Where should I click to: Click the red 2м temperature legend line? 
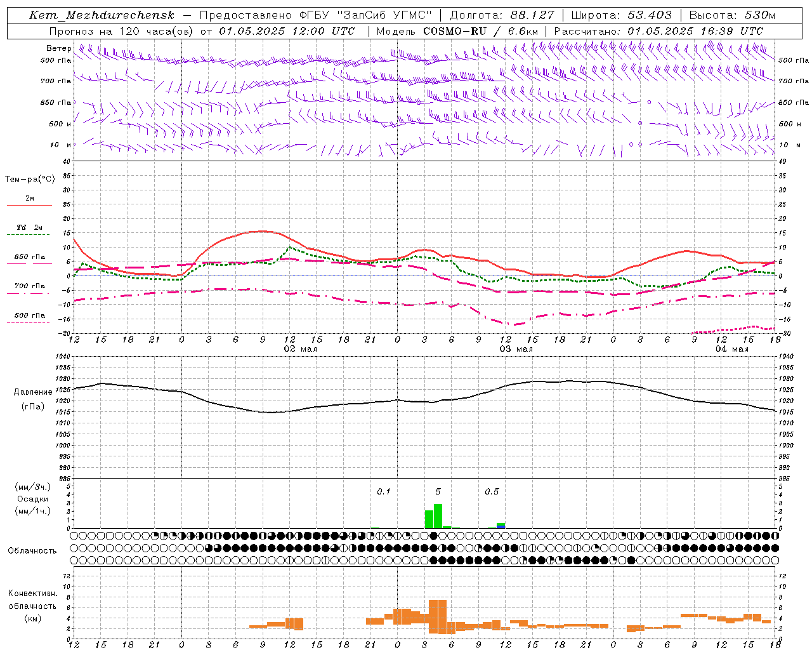(x=29, y=205)
